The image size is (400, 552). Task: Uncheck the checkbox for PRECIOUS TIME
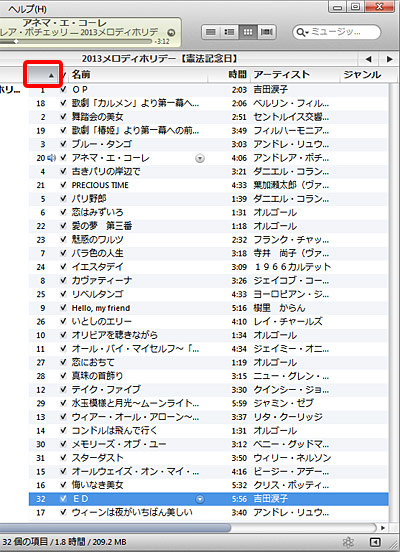pos(63,185)
